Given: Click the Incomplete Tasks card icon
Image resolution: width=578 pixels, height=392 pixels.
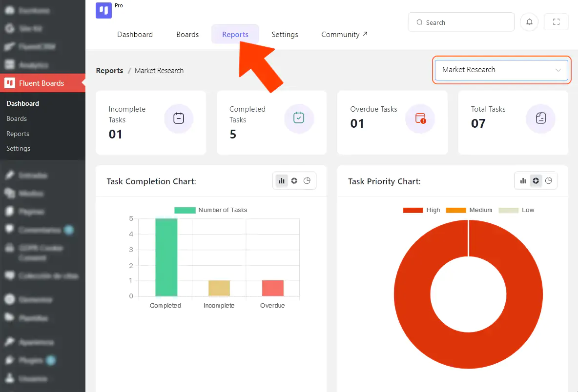Looking at the screenshot, I should (179, 118).
